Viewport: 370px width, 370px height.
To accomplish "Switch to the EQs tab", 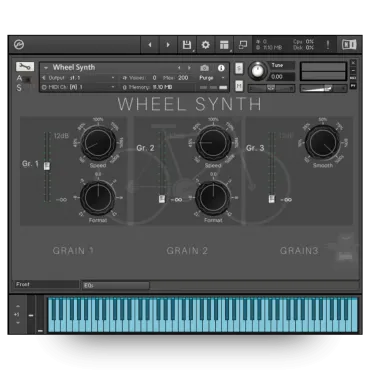I will (x=116, y=285).
